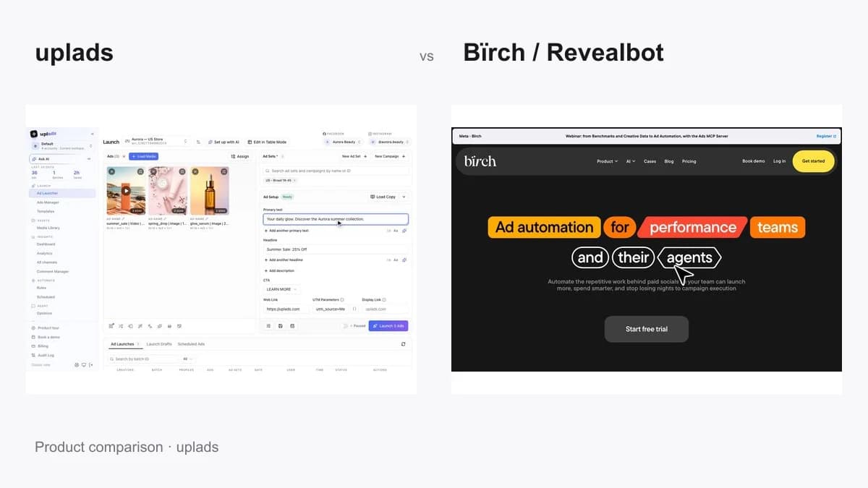Remove the US - Broad 18-45 tag
This screenshot has height=488, width=868.
[294, 180]
